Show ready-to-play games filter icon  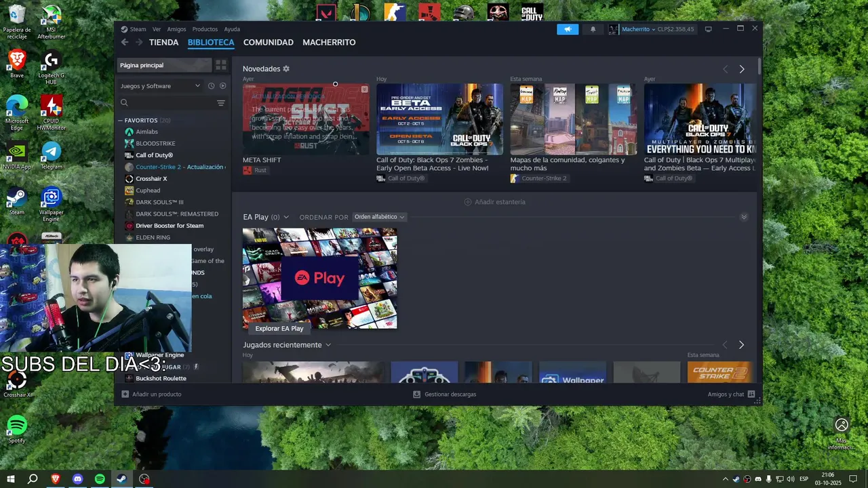pos(222,86)
